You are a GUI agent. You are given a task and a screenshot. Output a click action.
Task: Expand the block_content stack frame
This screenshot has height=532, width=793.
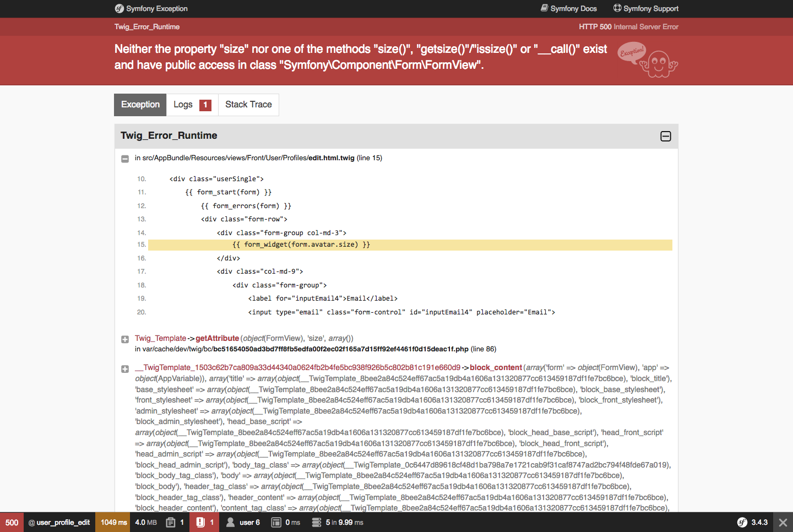pyautogui.click(x=125, y=369)
